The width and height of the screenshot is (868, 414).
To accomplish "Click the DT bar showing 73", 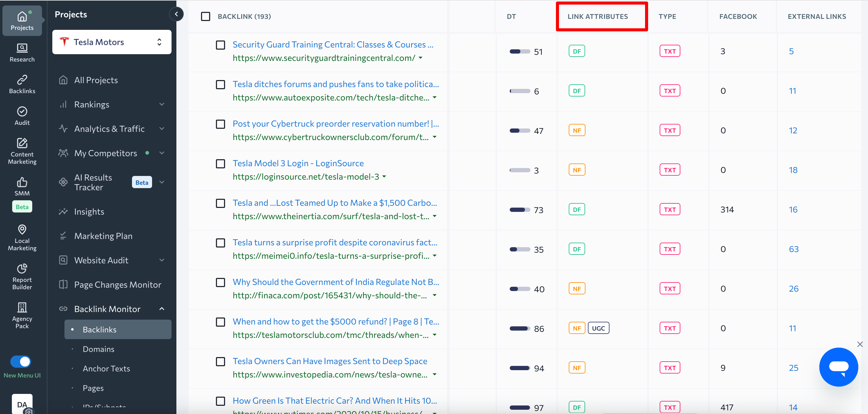I will [x=519, y=210].
